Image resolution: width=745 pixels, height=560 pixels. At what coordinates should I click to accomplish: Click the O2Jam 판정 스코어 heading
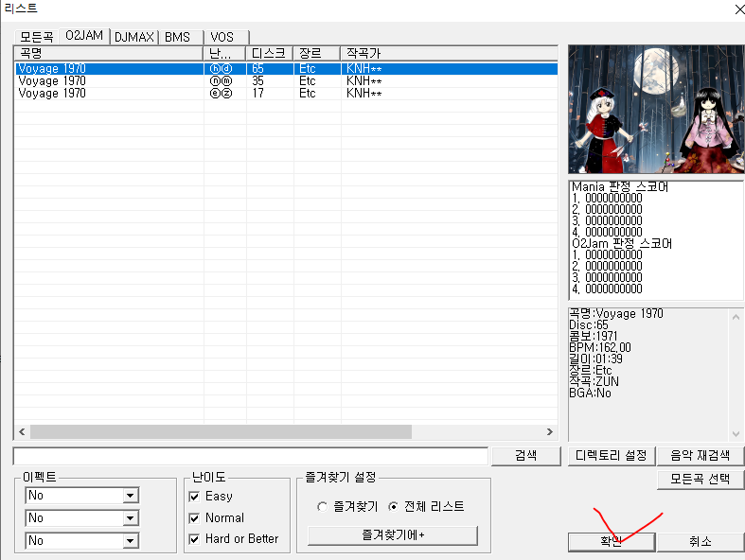(x=622, y=244)
